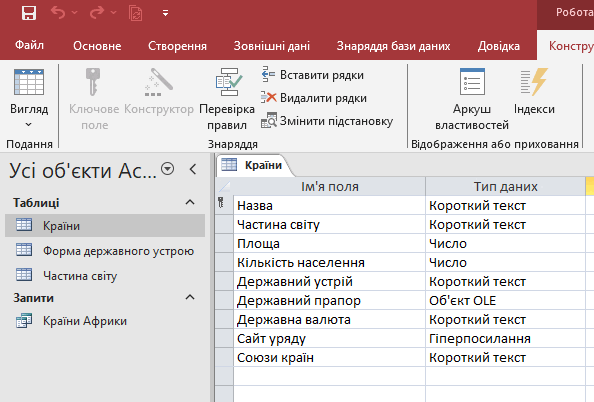Click the Вигляд view table icon
594x402 pixels.
29,82
